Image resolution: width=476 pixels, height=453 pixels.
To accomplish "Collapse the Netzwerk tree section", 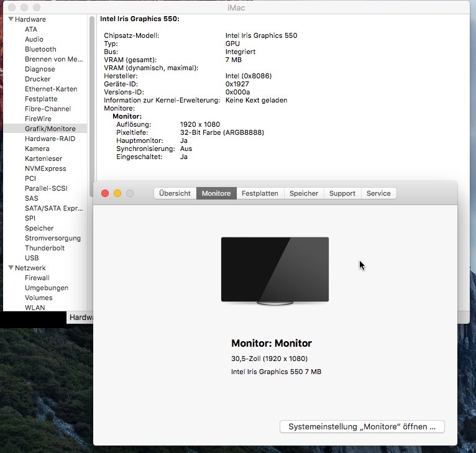I will (x=11, y=268).
